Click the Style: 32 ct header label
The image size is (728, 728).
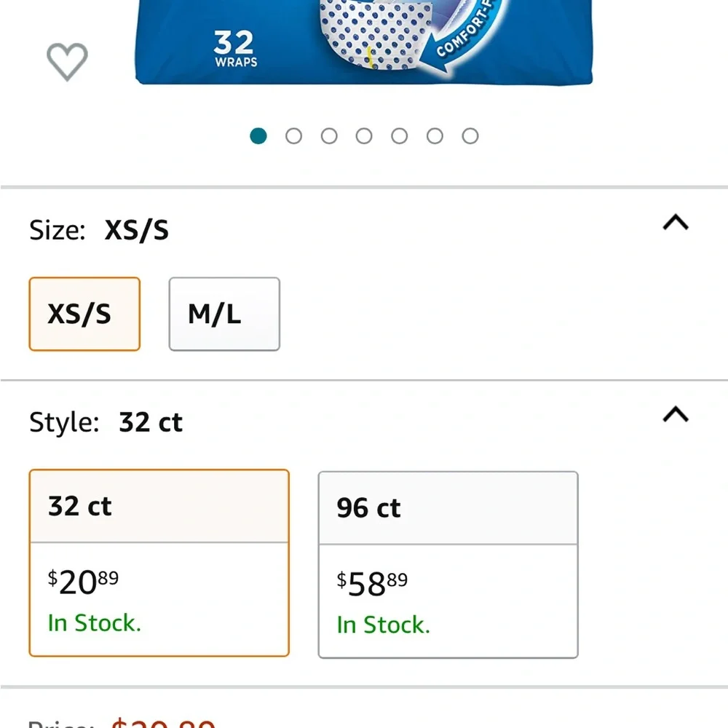pyautogui.click(x=106, y=422)
